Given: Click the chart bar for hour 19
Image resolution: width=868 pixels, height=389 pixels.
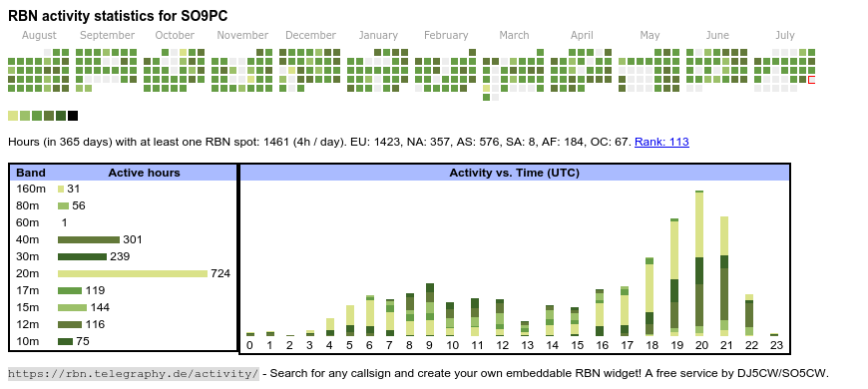Looking at the screenshot, I should pos(674,277).
